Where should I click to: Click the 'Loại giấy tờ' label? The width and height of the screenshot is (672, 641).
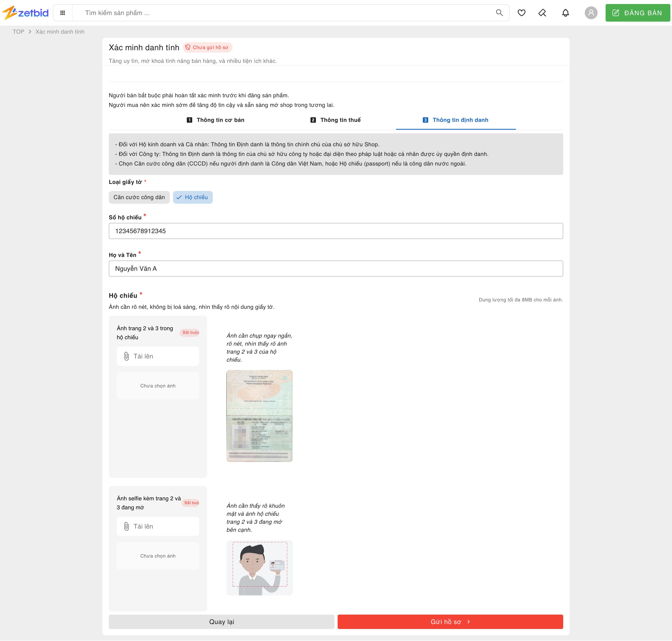click(125, 182)
